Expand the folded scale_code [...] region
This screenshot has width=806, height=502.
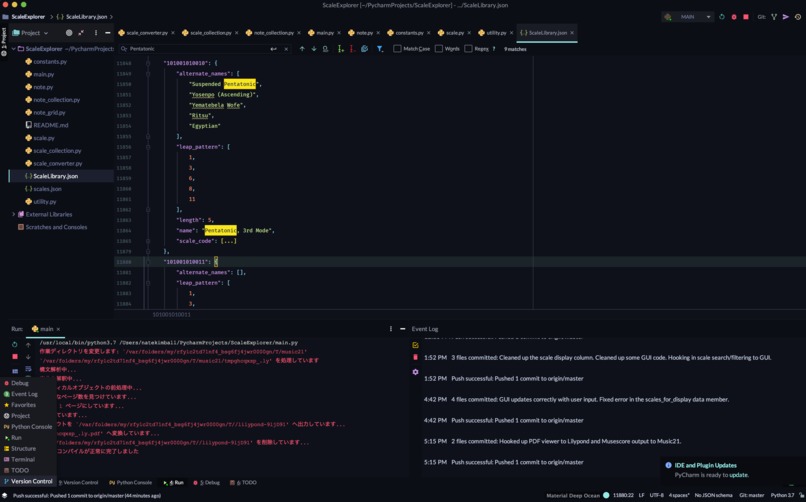click(x=228, y=241)
